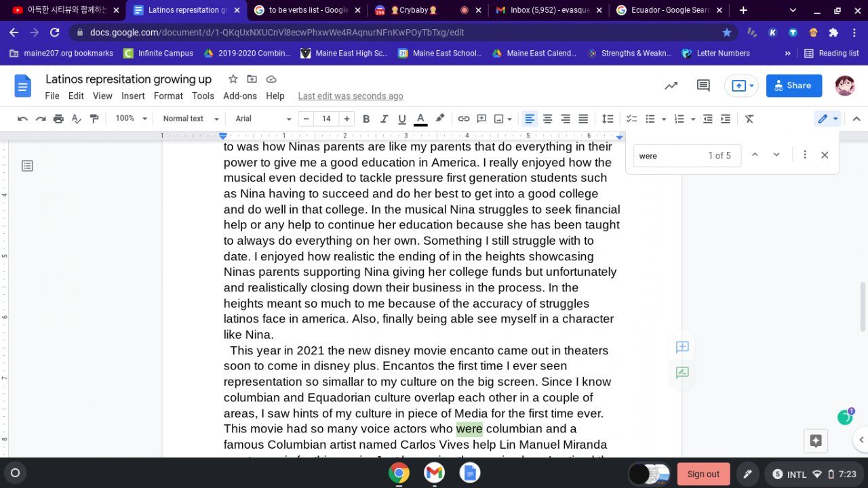Increase the paragraph indent

(726, 119)
